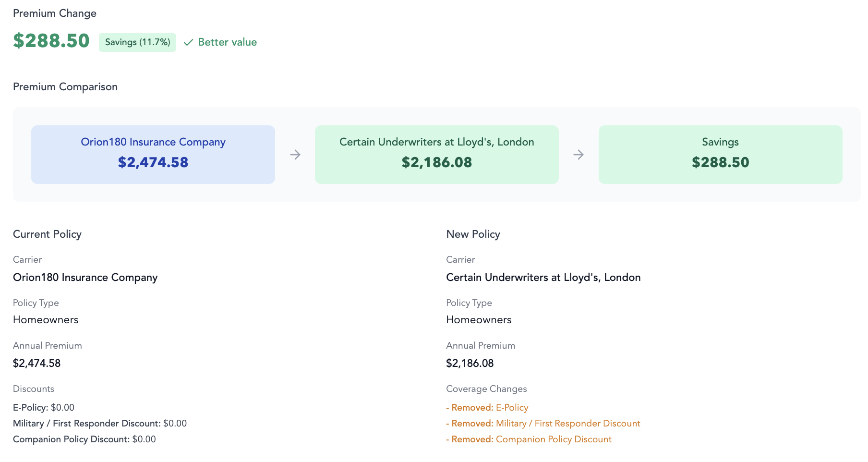Click the arrow before the Savings card

pos(579,155)
